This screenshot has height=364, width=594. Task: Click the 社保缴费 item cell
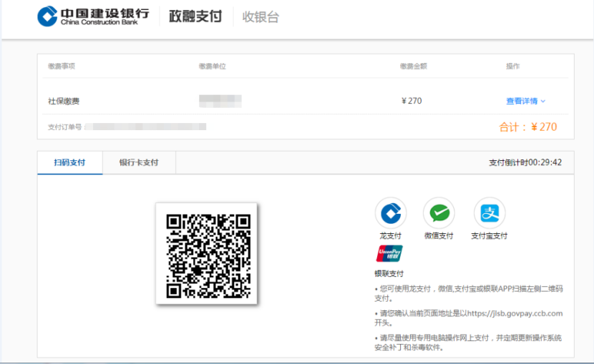(64, 101)
